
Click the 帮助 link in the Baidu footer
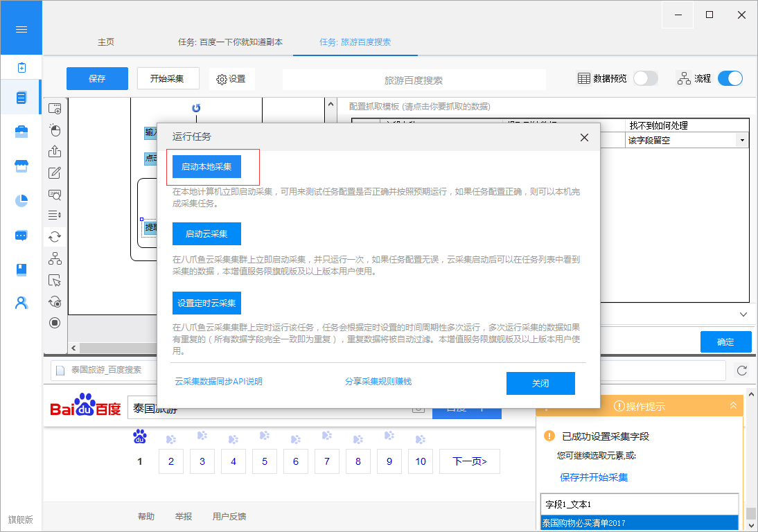pyautogui.click(x=146, y=517)
